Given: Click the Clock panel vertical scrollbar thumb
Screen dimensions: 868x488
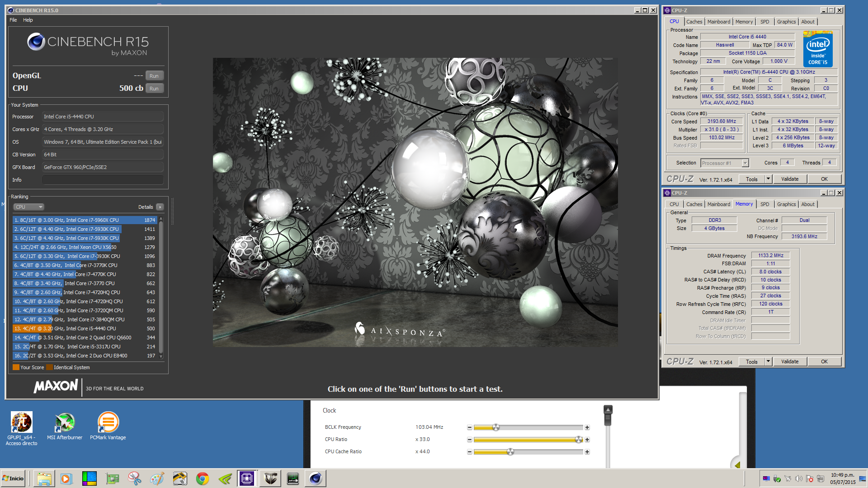Looking at the screenshot, I should (608, 416).
